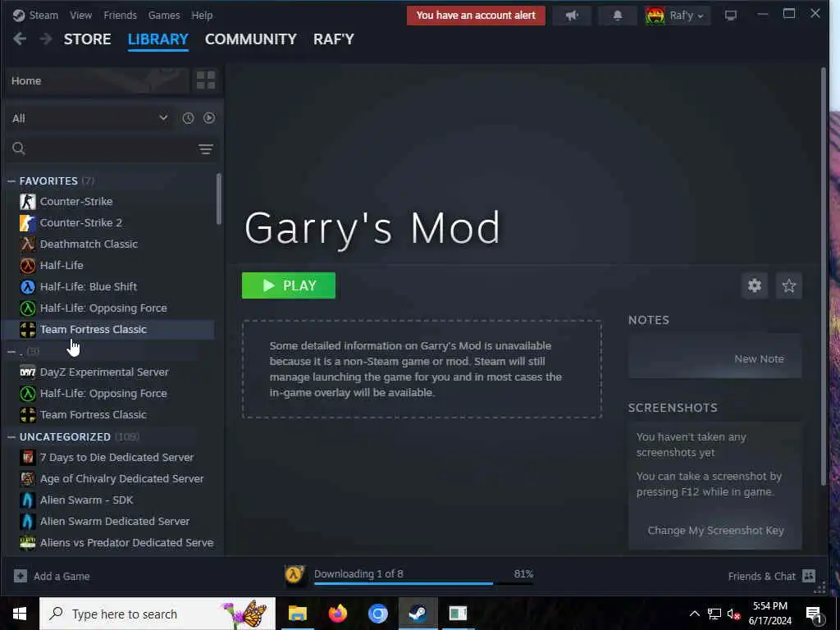Click the Counter-Strike 2 game icon
The image size is (840, 630).
(28, 223)
